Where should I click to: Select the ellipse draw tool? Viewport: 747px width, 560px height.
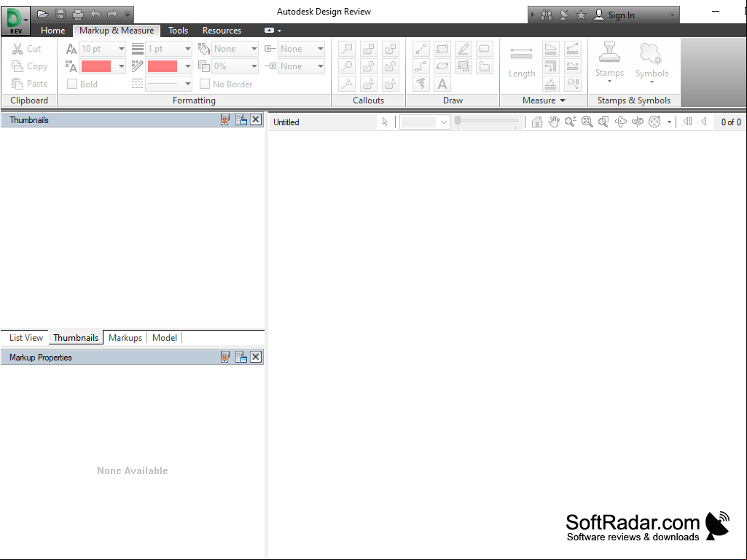tap(442, 66)
